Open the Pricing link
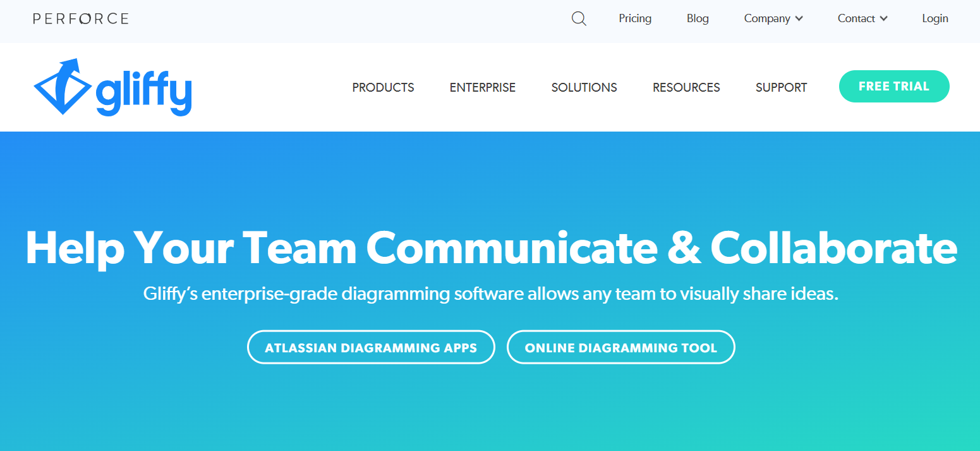 point(635,19)
